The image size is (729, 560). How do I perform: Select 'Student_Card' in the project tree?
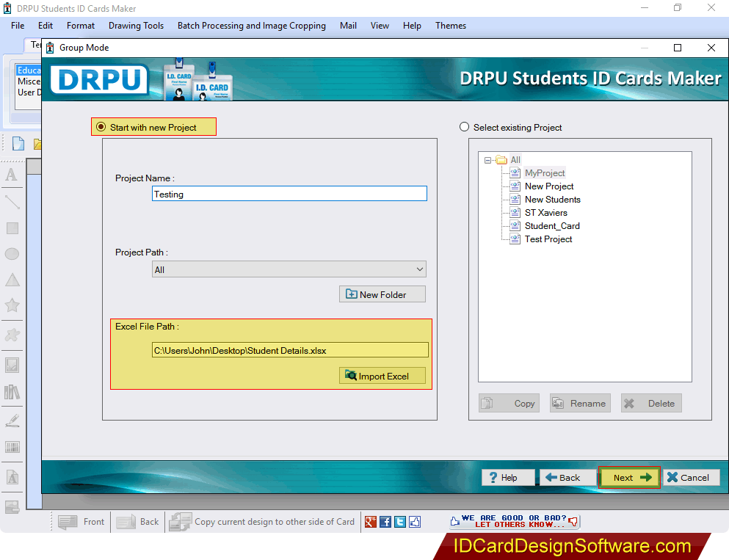pyautogui.click(x=552, y=226)
